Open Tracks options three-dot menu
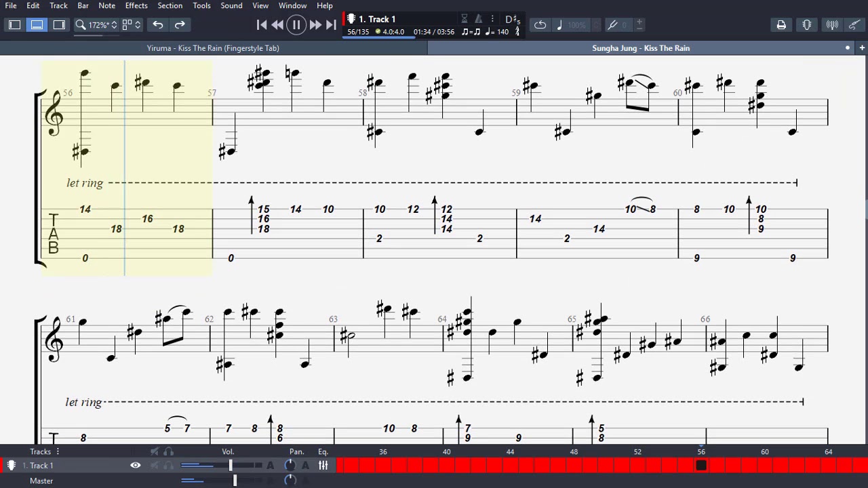This screenshot has width=868, height=488. (58, 451)
